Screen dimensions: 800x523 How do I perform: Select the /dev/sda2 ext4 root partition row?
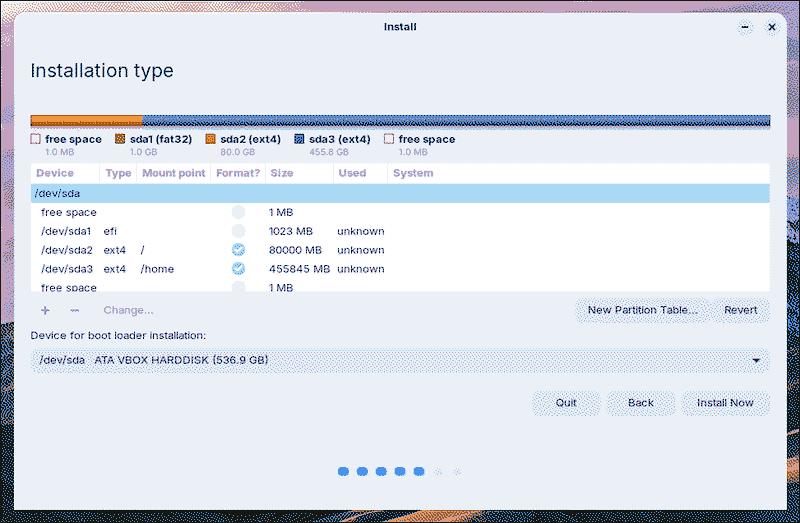[400, 250]
